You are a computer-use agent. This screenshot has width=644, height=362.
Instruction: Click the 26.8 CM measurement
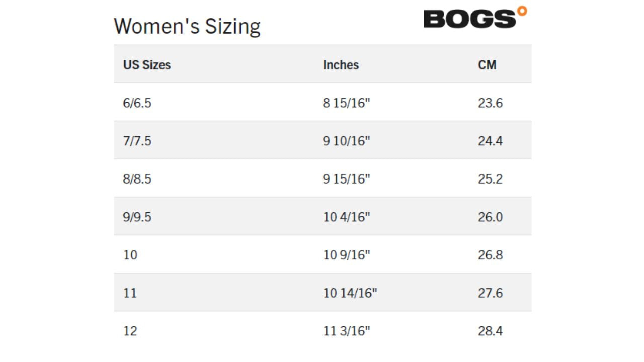[490, 255]
